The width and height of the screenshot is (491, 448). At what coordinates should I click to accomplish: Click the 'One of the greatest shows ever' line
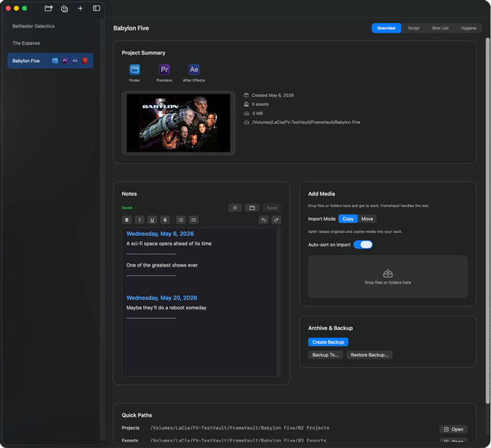[162, 265]
